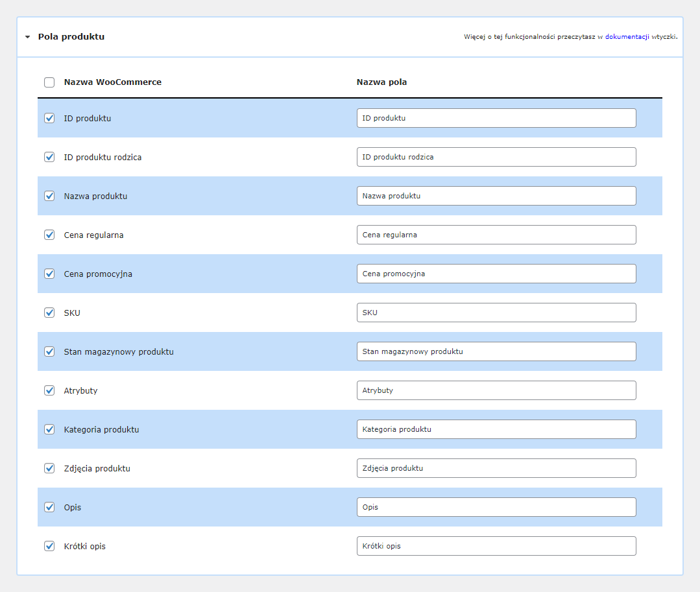Uncheck the ID produktu checkbox

pyautogui.click(x=49, y=118)
